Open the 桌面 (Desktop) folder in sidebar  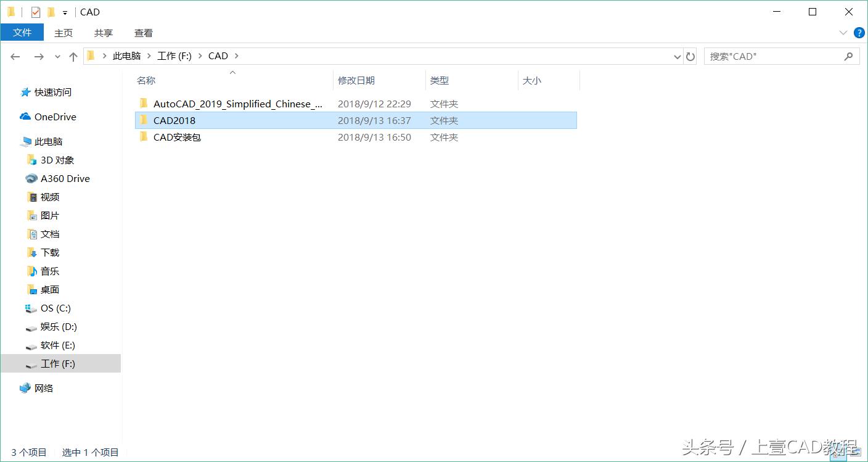50,289
